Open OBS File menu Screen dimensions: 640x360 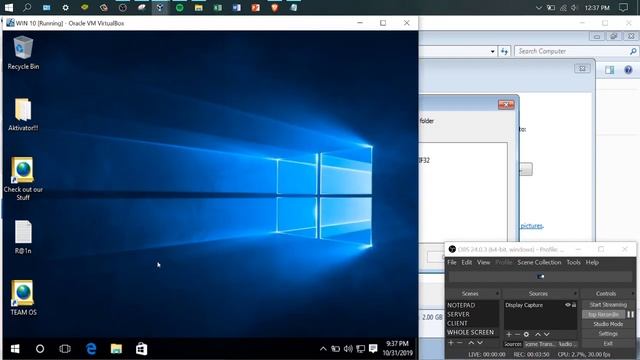[x=452, y=262]
